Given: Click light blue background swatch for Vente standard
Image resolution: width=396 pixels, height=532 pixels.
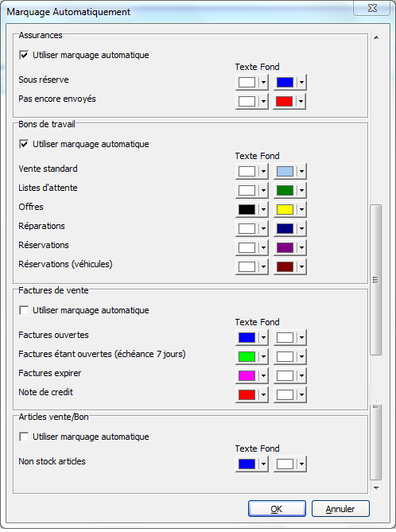Looking at the screenshot, I should pos(285,171).
